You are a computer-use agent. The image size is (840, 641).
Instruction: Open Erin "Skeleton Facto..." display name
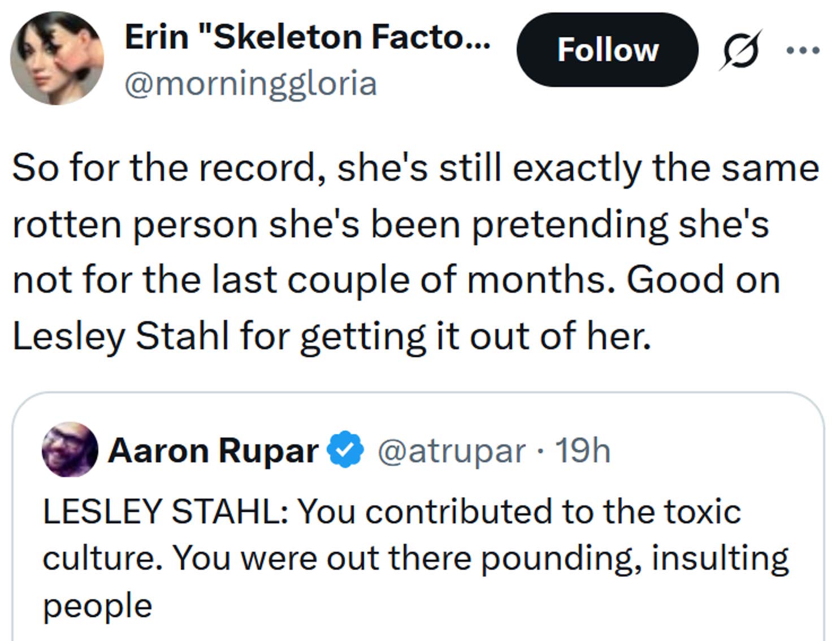pyautogui.click(x=308, y=37)
